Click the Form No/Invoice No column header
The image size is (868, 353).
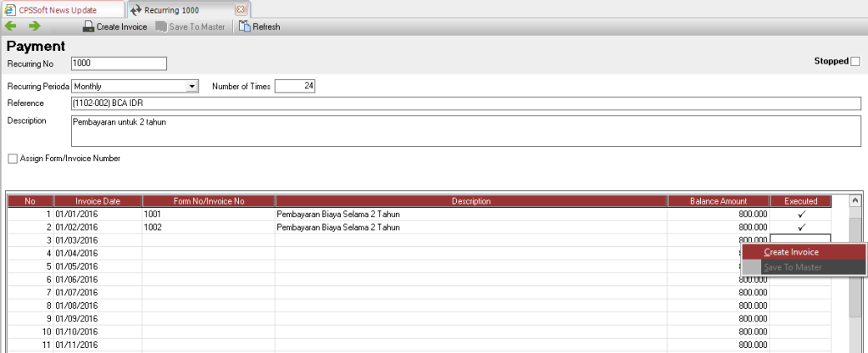209,201
